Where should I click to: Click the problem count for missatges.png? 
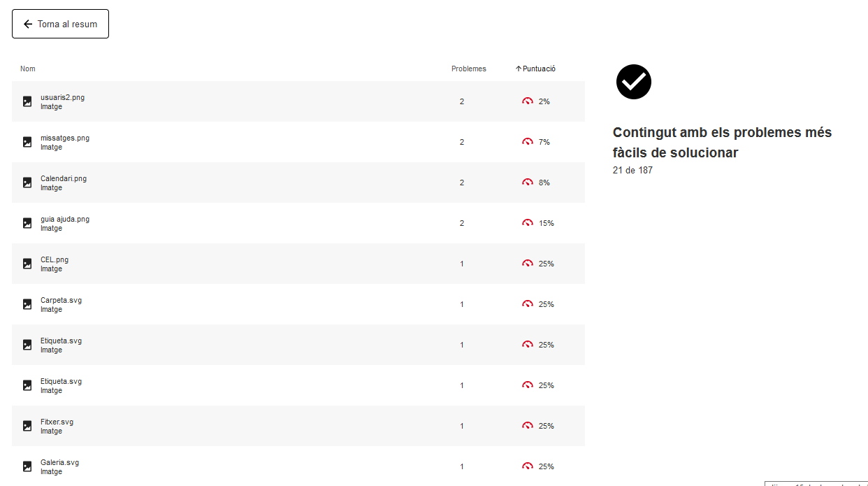click(x=461, y=142)
